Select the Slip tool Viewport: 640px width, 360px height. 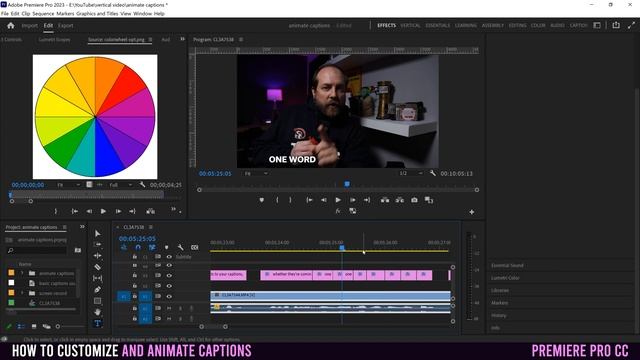(x=97, y=278)
